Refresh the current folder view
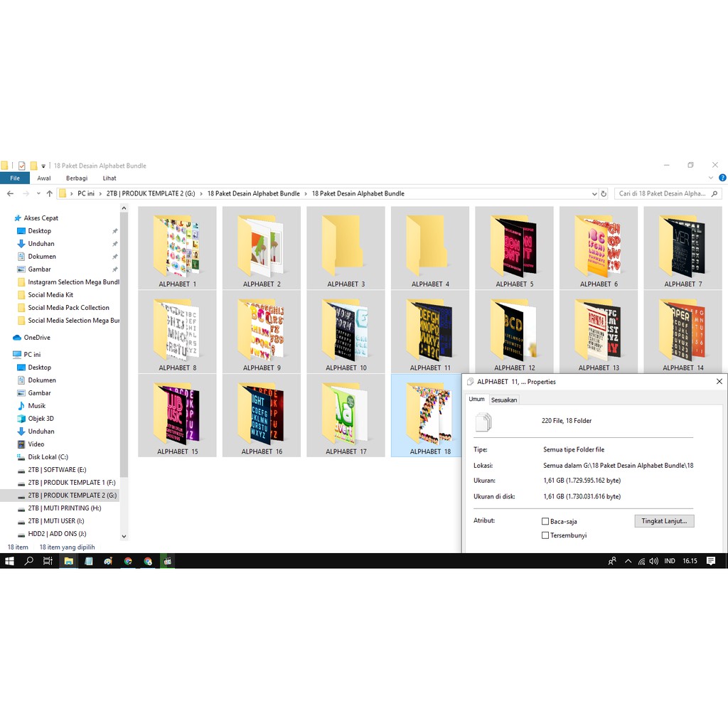Viewport: 728px width, 728px height. click(x=604, y=193)
